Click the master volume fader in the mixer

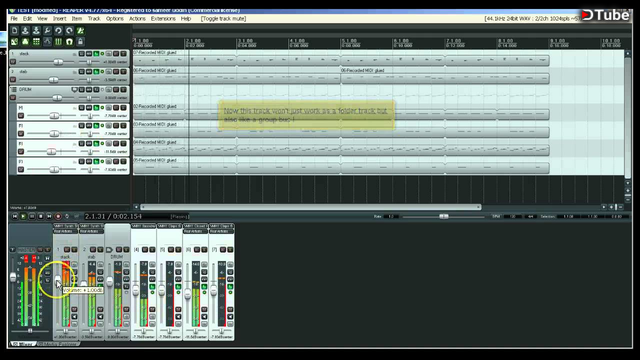pos(13,277)
